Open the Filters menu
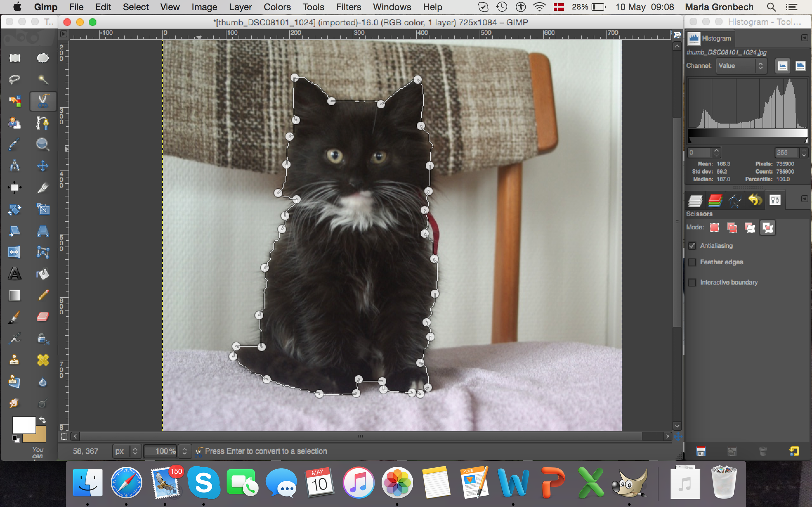The image size is (812, 507). click(x=348, y=7)
